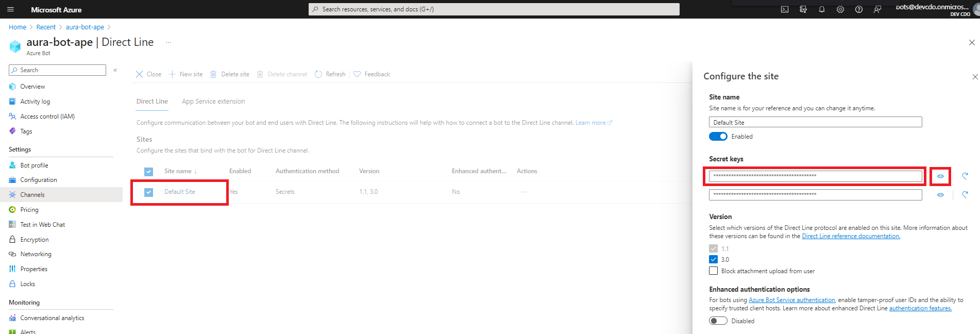This screenshot has width=980, height=334.
Task: Check Block attachment upload from user
Action: tap(714, 271)
